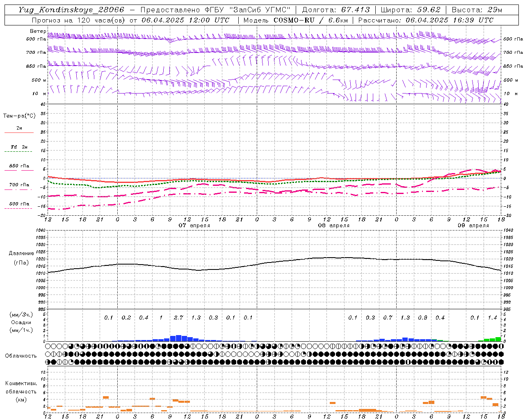Click the longitude value Долгота: 67.413

[336, 10]
